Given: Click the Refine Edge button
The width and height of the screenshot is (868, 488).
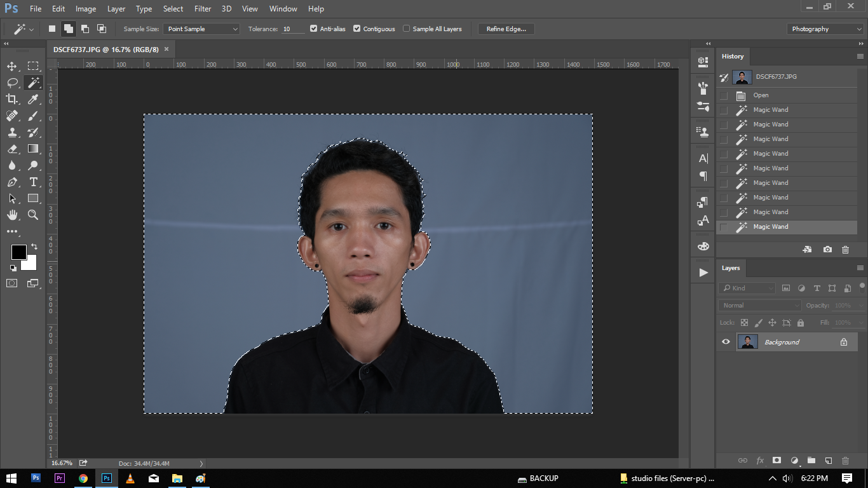Looking at the screenshot, I should [506, 29].
